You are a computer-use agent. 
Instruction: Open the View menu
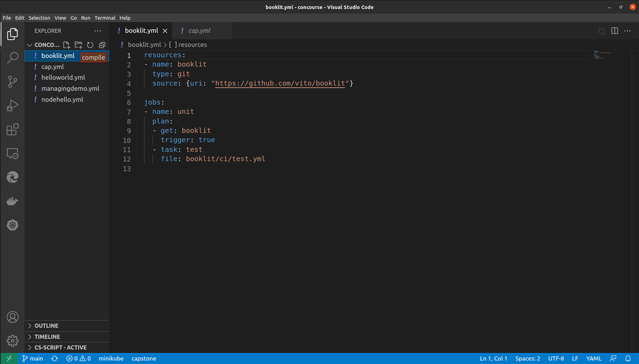[60, 18]
